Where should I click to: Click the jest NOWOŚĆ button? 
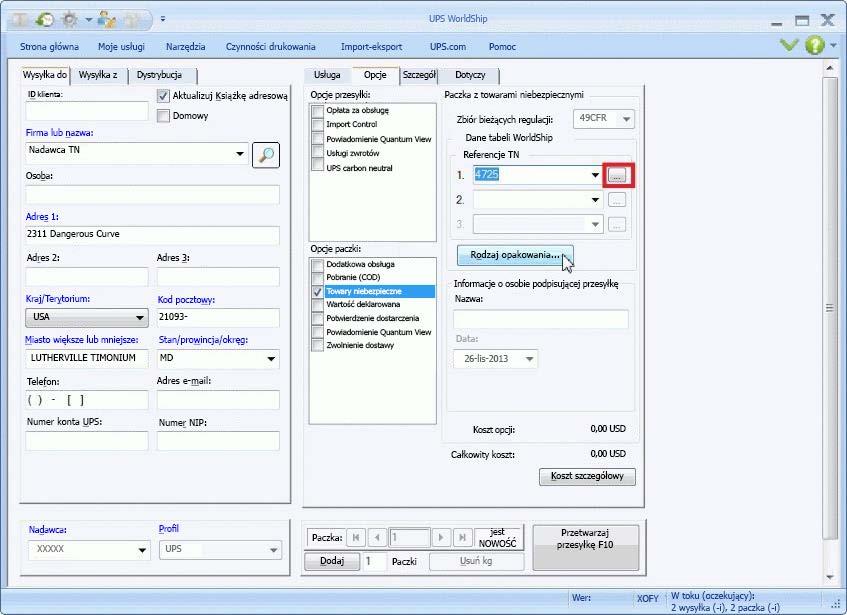pyautogui.click(x=497, y=538)
